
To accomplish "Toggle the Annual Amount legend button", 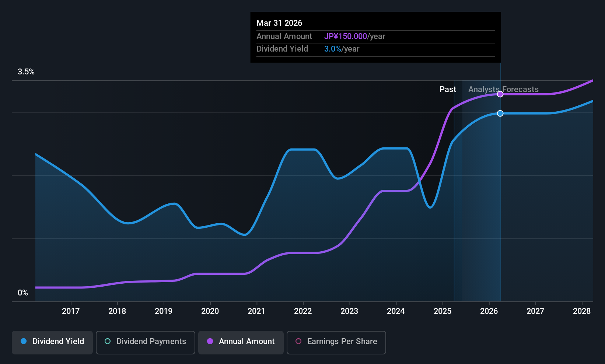I will pyautogui.click(x=241, y=343).
